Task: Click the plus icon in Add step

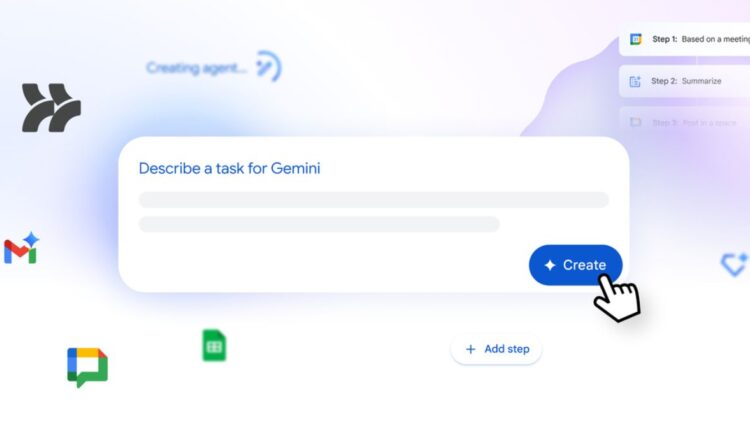Action: pos(471,349)
